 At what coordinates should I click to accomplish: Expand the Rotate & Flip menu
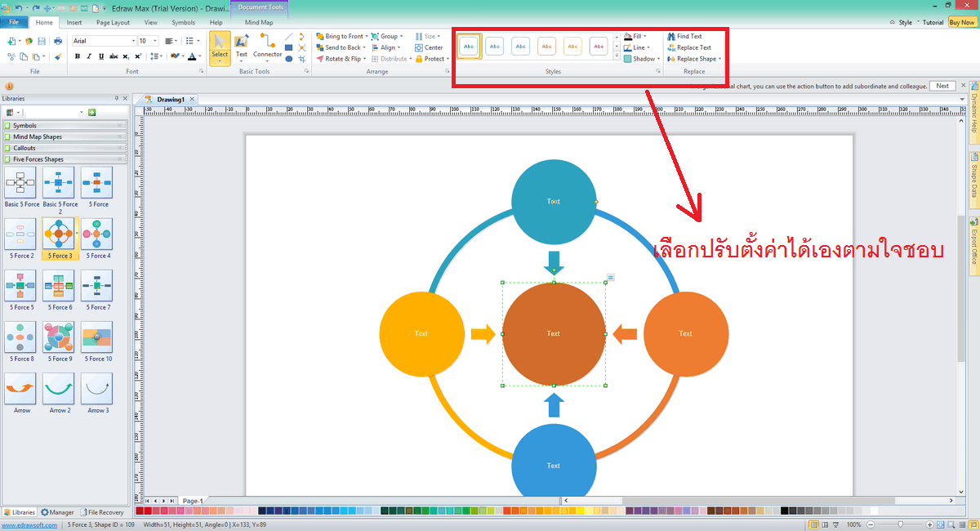341,59
